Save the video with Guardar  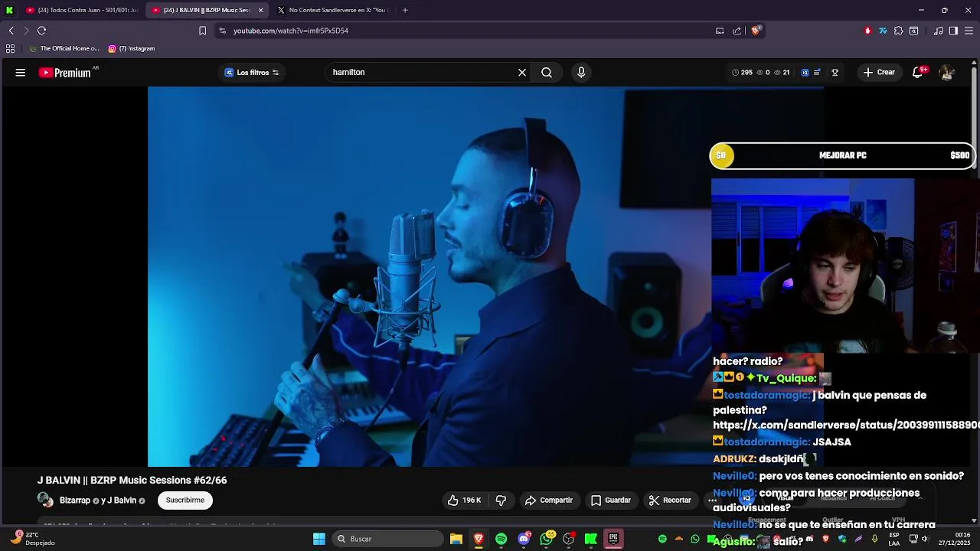click(x=610, y=500)
